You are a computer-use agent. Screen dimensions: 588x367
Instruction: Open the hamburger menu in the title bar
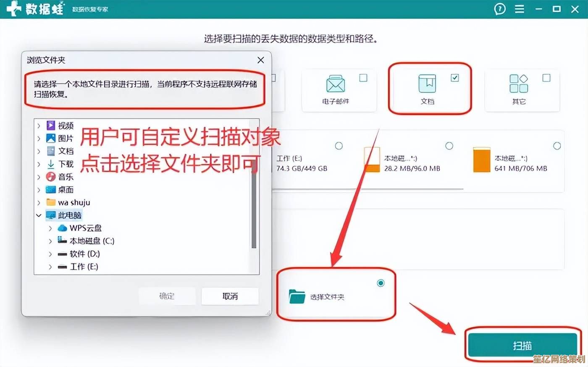pyautogui.click(x=519, y=9)
